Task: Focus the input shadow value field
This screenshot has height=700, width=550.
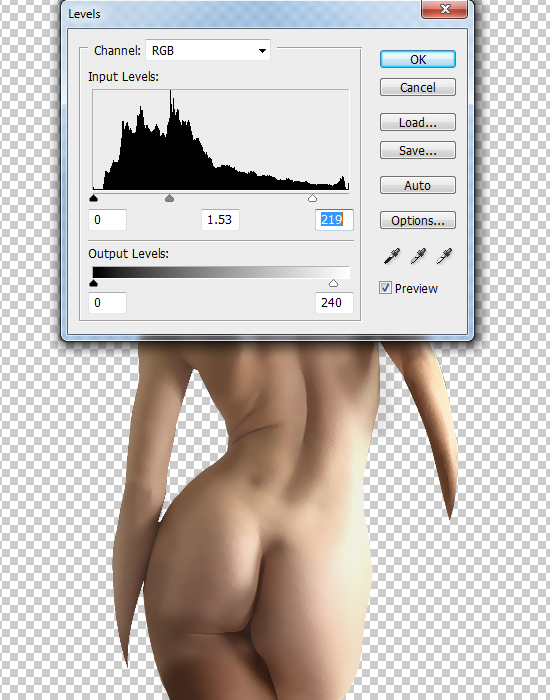Action: point(108,220)
